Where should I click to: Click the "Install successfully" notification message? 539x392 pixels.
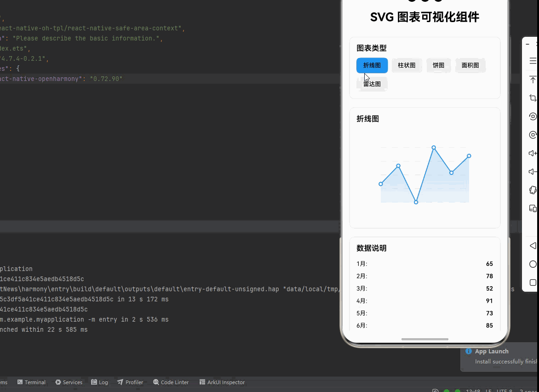(505, 362)
